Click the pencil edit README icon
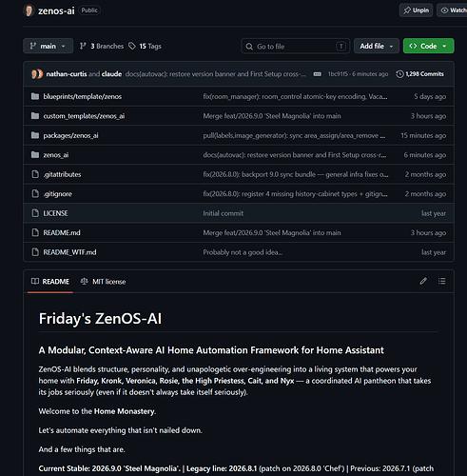 (423, 281)
